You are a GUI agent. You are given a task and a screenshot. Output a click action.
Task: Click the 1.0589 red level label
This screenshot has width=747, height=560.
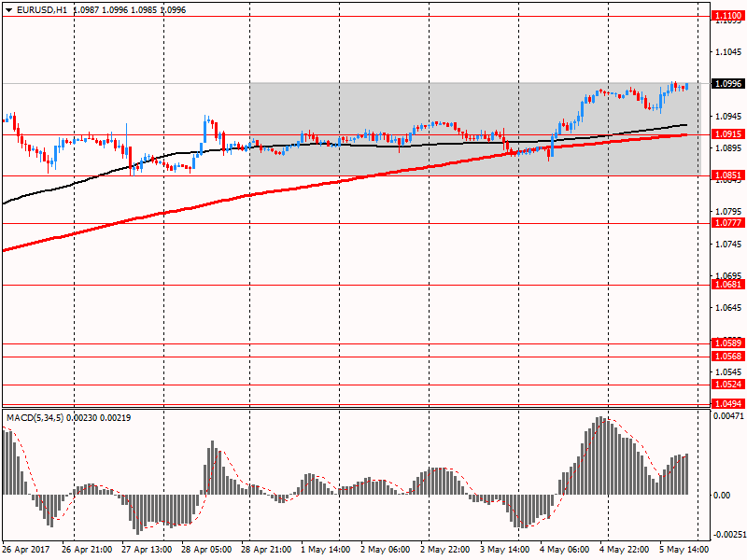727,343
